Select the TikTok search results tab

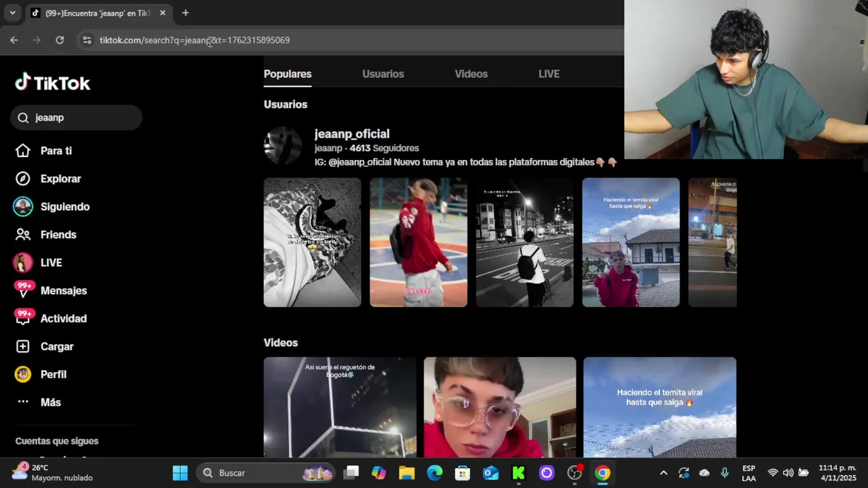pos(98,13)
